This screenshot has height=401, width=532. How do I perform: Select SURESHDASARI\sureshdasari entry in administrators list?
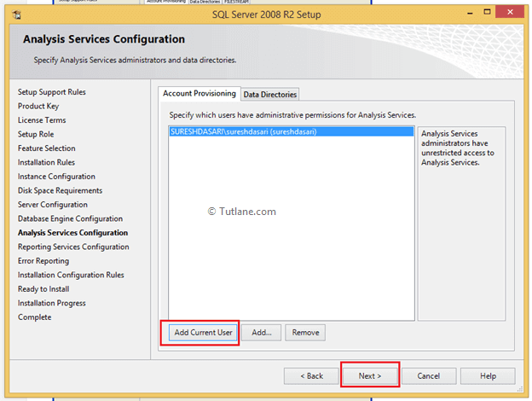coord(292,131)
